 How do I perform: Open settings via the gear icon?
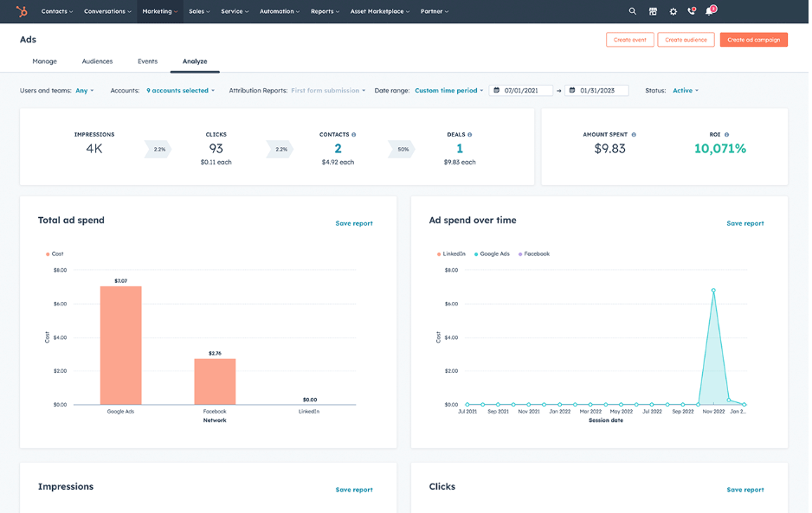tap(673, 11)
